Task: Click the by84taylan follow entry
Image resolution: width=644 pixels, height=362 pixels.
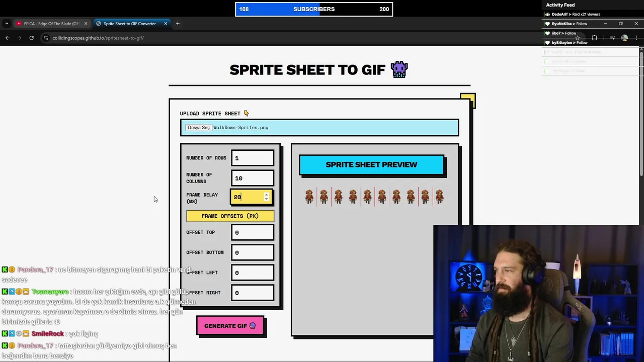Action: click(570, 43)
